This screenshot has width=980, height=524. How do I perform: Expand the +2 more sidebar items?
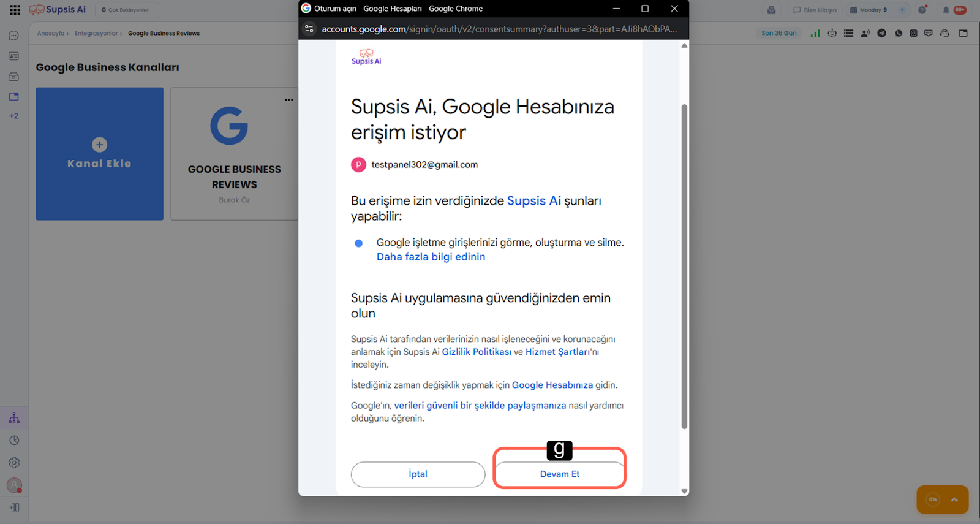point(13,116)
